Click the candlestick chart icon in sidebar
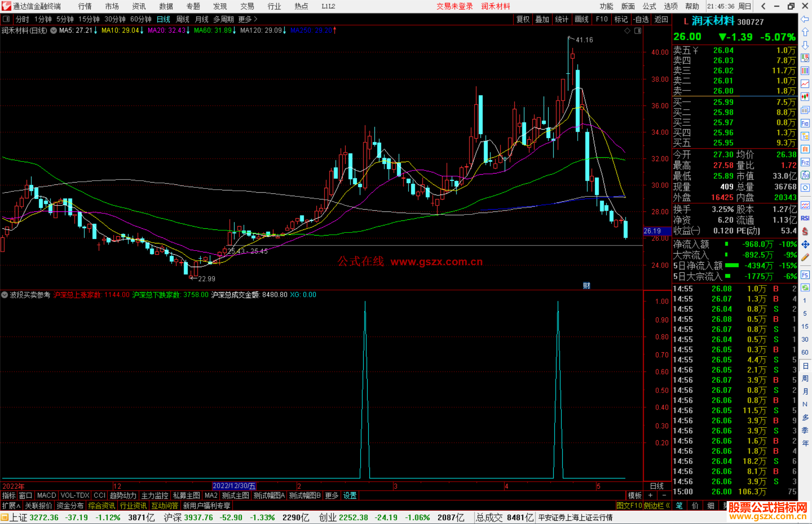This screenshot has height=524, width=812. point(805,97)
